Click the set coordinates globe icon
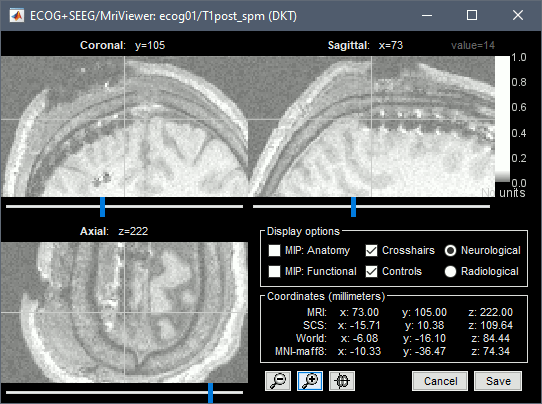542x404 pixels. [342, 381]
